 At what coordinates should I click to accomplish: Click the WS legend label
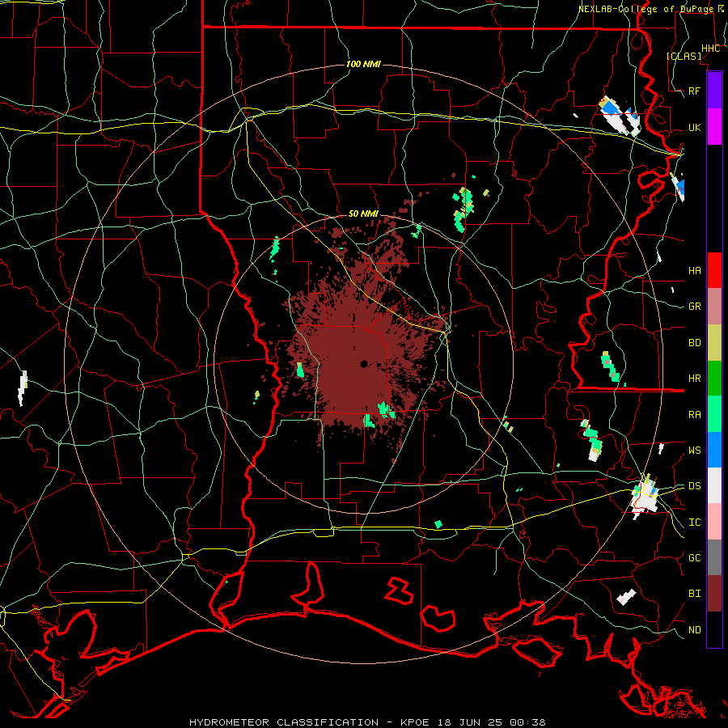pos(695,450)
